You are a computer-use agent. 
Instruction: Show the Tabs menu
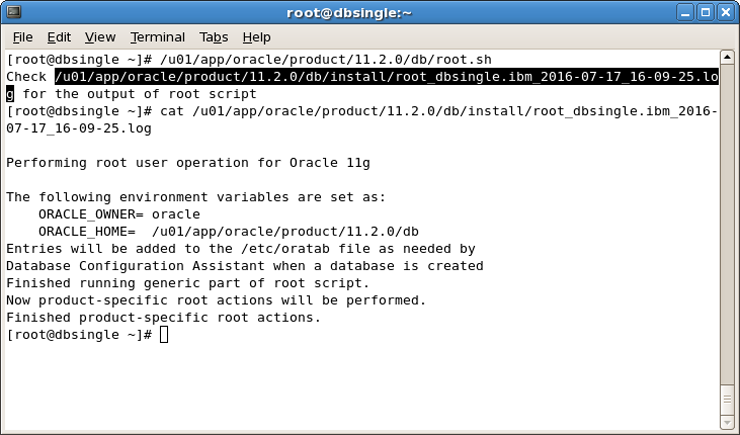coord(213,37)
